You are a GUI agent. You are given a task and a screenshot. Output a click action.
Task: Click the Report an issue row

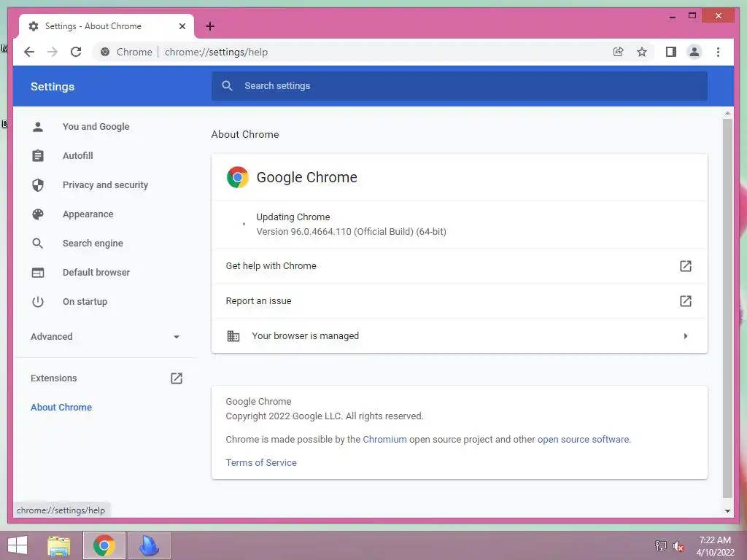click(x=460, y=301)
